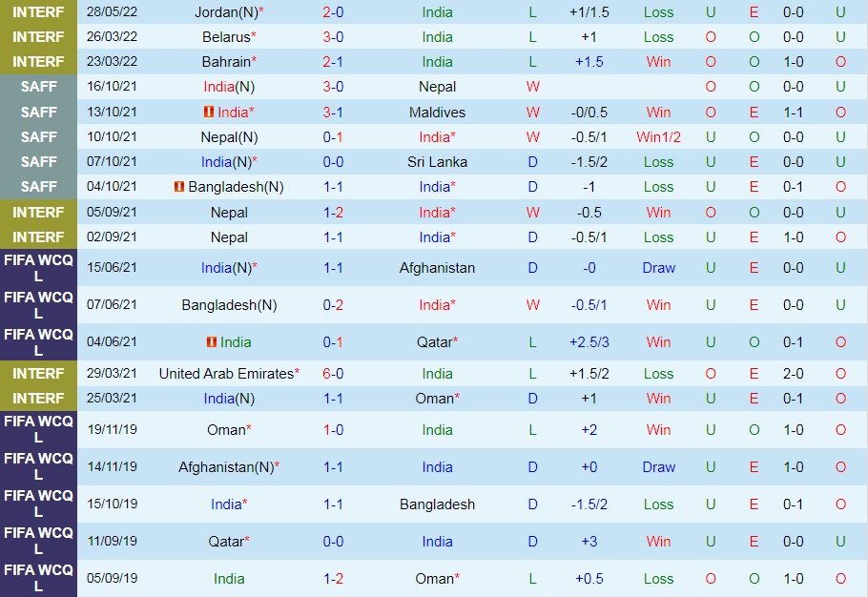
Task: Click the 0-2 score of Bangladesh(N) vs India
Action: (333, 305)
